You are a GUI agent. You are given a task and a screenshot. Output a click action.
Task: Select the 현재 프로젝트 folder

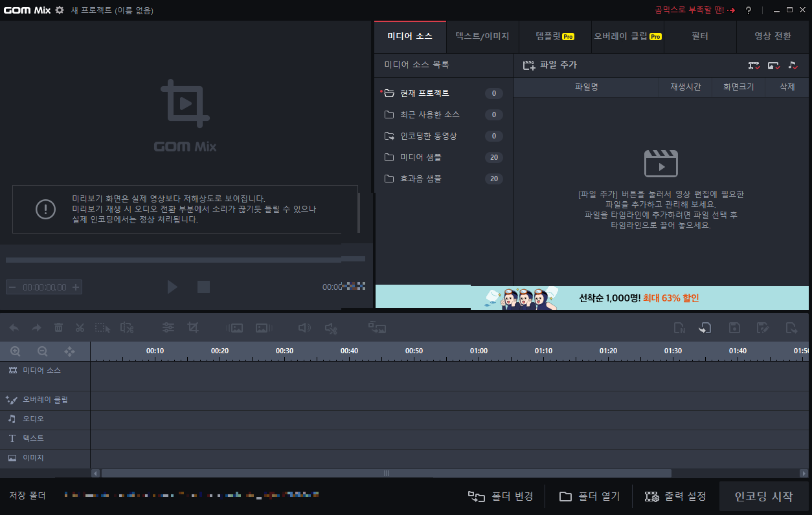pyautogui.click(x=444, y=93)
